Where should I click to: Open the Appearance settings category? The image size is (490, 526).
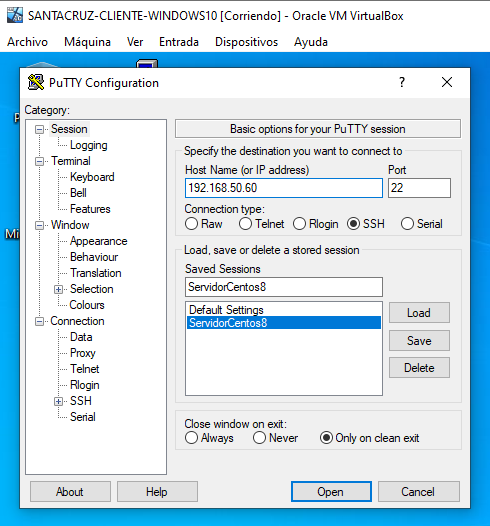[99, 241]
